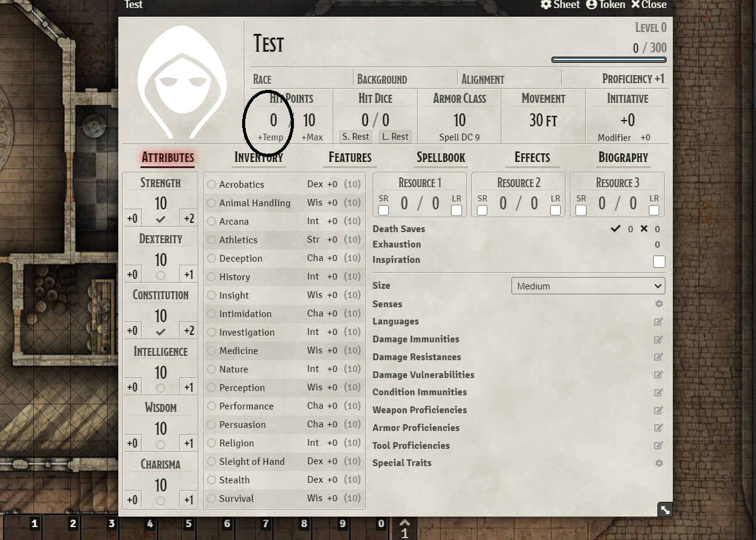Viewport: 756px width, 540px height.
Task: Edit Damage Resistances via the pencil icon
Action: [x=659, y=357]
